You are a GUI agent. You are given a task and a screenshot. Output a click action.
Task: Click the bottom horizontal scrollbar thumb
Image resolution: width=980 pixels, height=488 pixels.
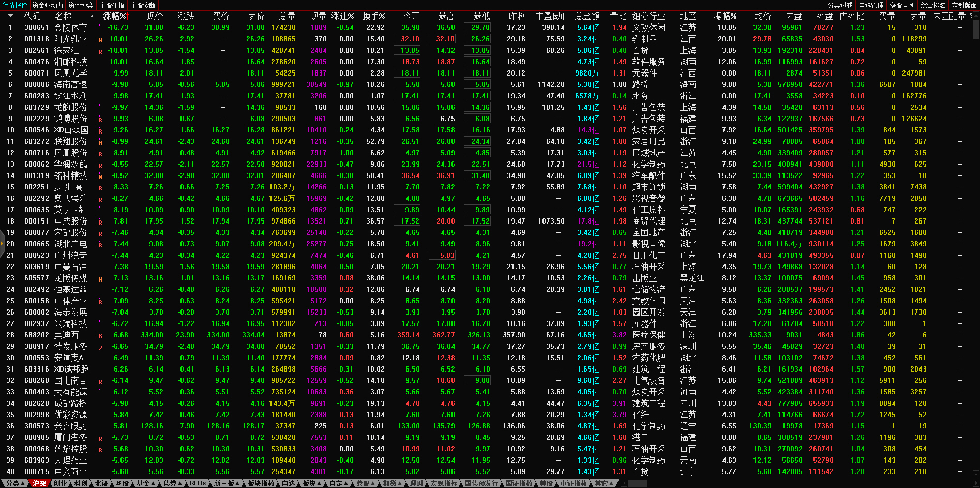tap(638, 483)
